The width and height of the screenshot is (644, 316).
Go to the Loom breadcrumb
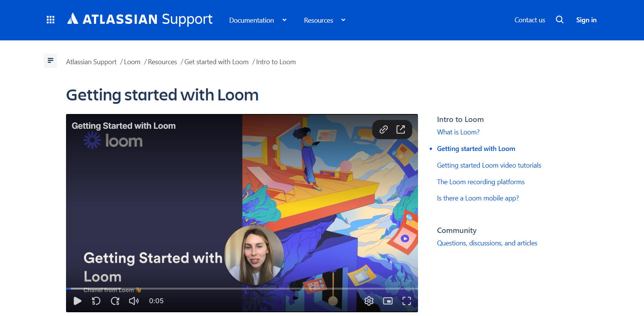132,62
